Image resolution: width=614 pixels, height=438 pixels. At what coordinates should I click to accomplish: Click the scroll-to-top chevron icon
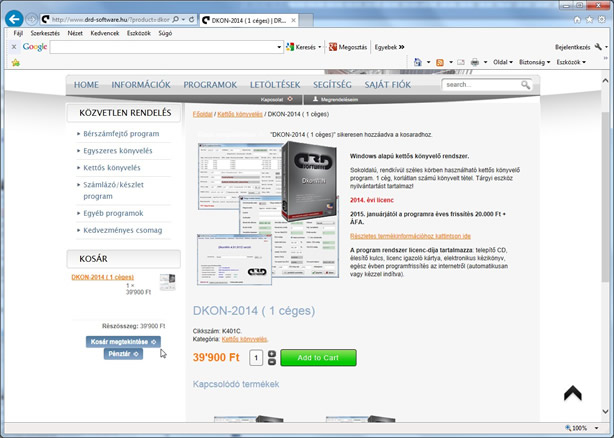pos(572,393)
